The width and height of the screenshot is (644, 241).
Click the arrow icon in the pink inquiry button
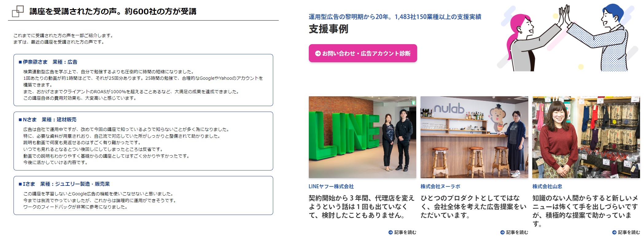[x=318, y=53]
